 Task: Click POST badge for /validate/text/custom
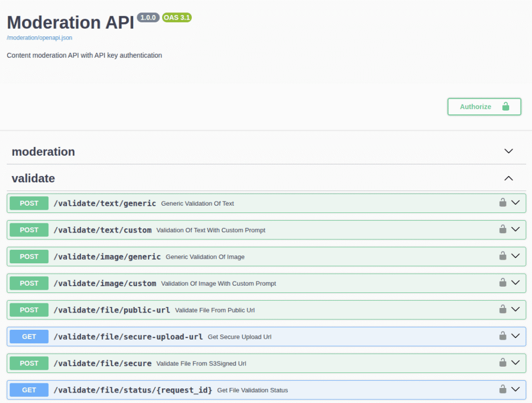tap(29, 230)
